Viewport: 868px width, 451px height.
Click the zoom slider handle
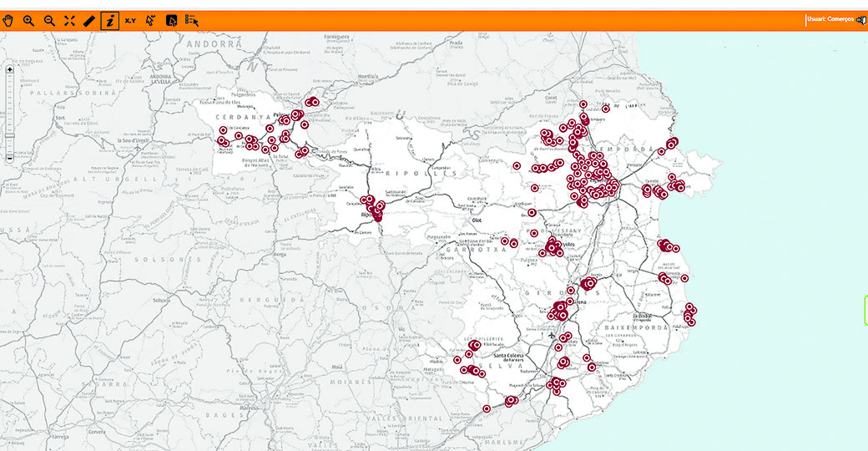point(10,135)
